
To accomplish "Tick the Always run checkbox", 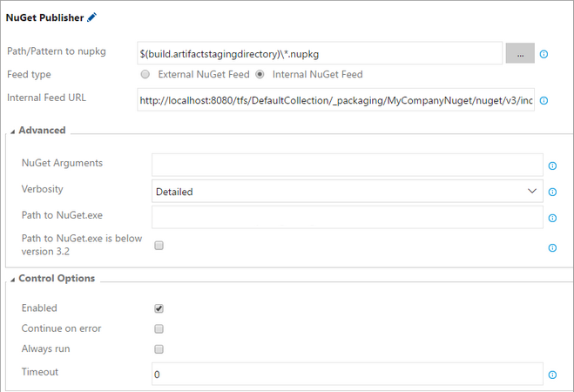I will tap(159, 349).
